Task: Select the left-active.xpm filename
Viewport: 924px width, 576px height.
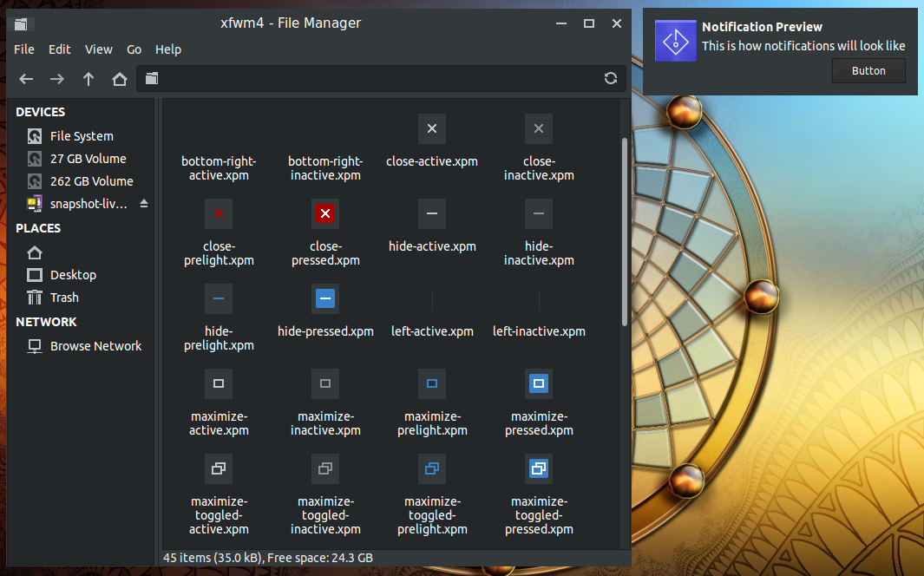Action: pyautogui.click(x=432, y=331)
